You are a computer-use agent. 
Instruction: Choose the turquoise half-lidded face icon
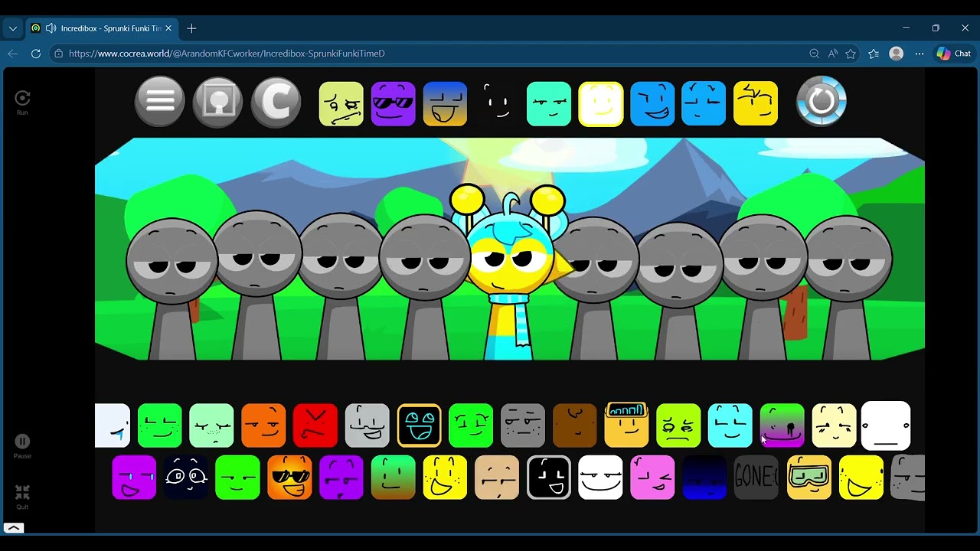(549, 103)
